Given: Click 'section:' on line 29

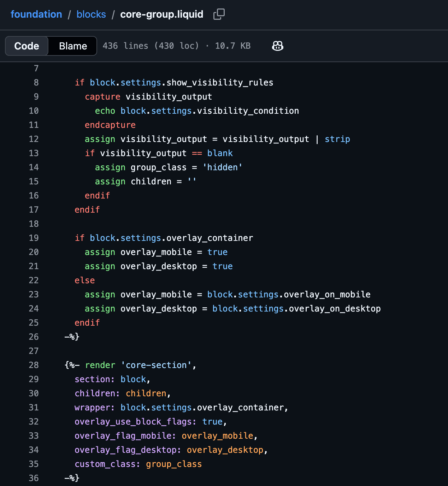Looking at the screenshot, I should point(95,379).
